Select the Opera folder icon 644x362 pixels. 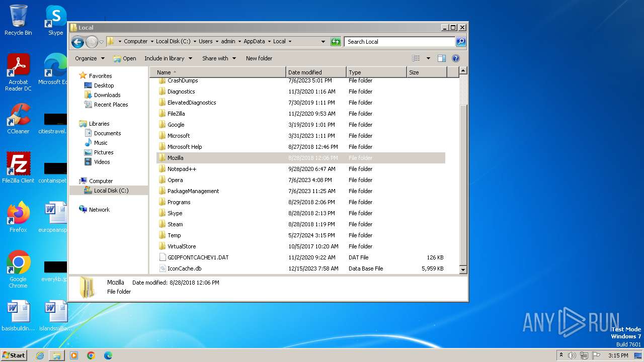[x=162, y=180]
